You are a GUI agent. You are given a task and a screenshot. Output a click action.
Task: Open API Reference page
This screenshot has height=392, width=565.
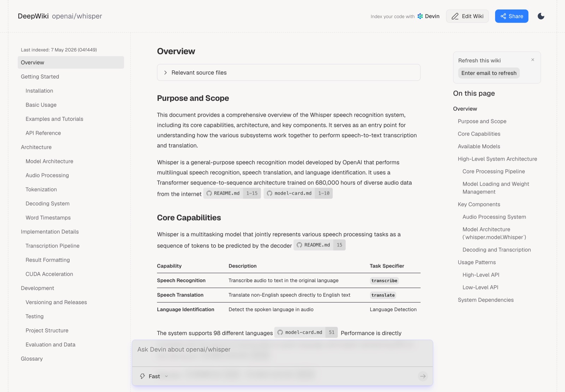coord(43,133)
